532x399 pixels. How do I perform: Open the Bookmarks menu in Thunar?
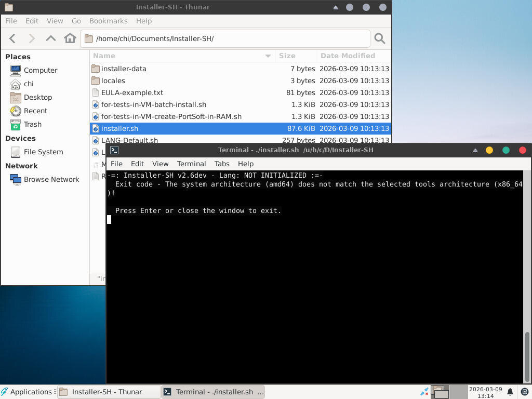point(109,21)
